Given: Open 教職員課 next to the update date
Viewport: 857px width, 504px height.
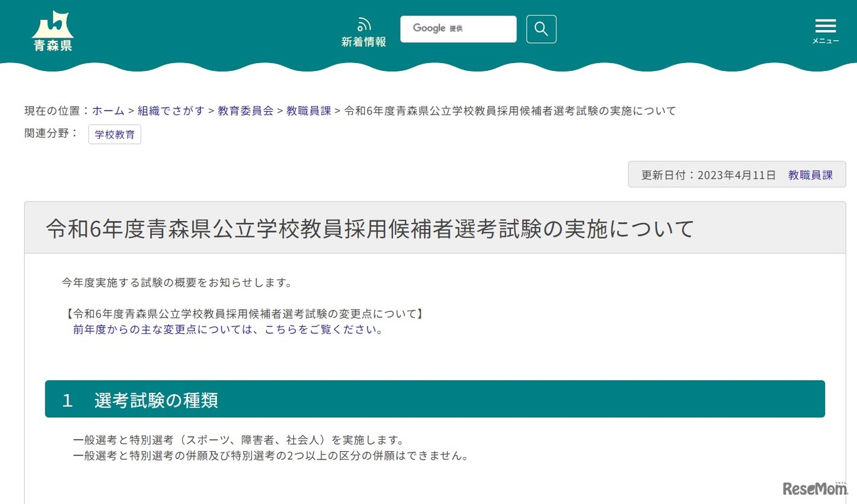Looking at the screenshot, I should click(x=810, y=174).
